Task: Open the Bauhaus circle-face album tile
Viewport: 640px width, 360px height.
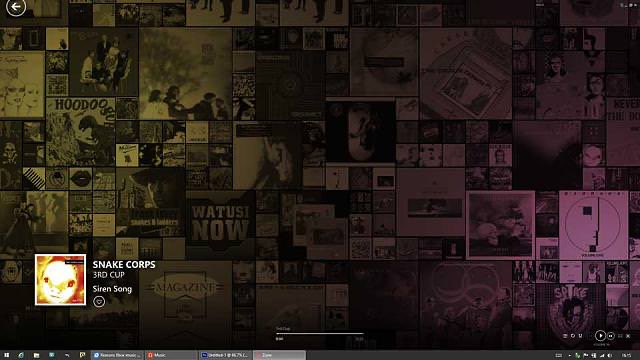Action: pyautogui.click(x=593, y=225)
